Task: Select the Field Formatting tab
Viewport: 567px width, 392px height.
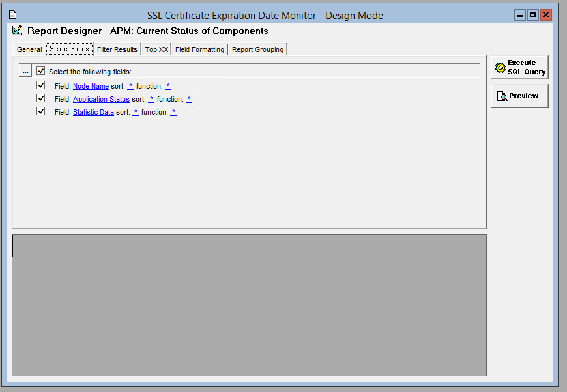Action: [199, 49]
